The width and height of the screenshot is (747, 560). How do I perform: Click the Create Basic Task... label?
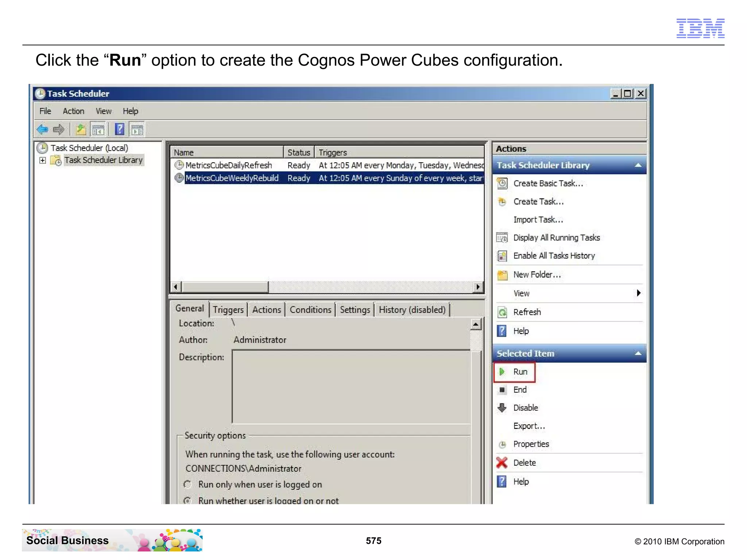(548, 183)
